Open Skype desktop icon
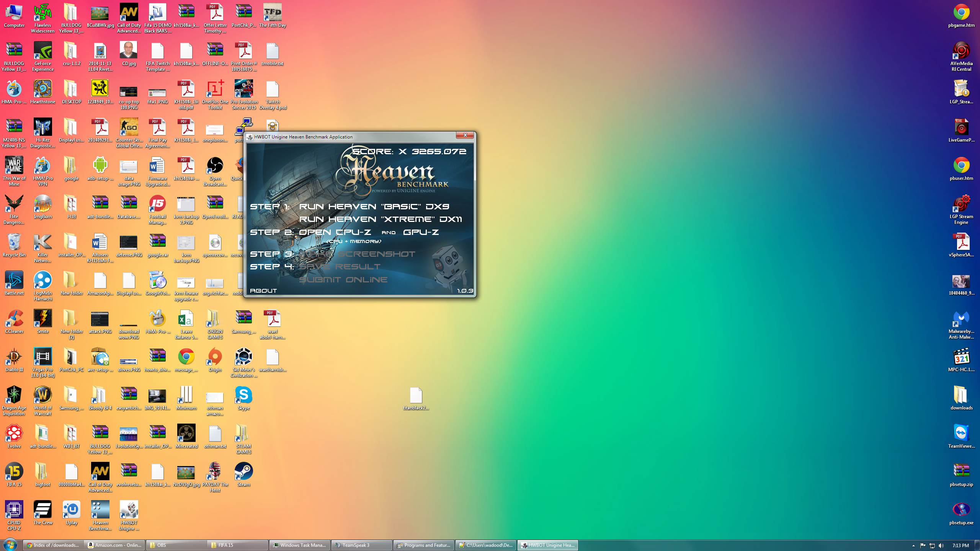This screenshot has width=980, height=551. (244, 398)
